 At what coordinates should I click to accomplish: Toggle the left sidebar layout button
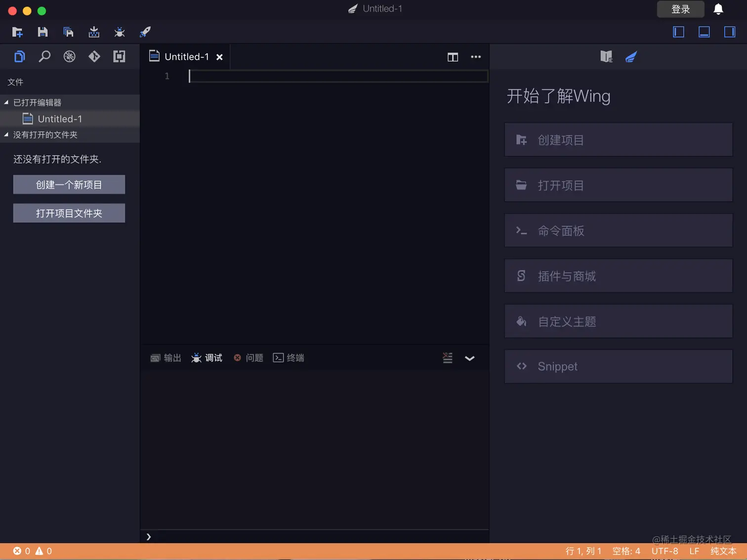(x=679, y=32)
